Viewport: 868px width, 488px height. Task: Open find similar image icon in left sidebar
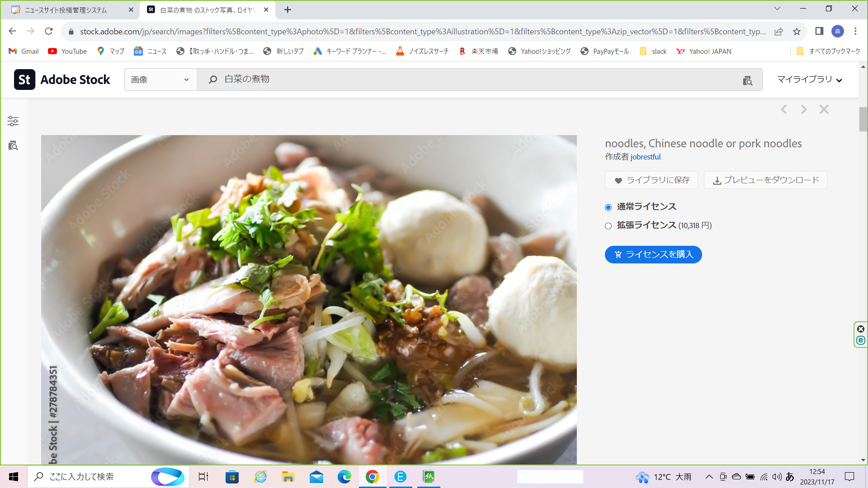(x=13, y=145)
